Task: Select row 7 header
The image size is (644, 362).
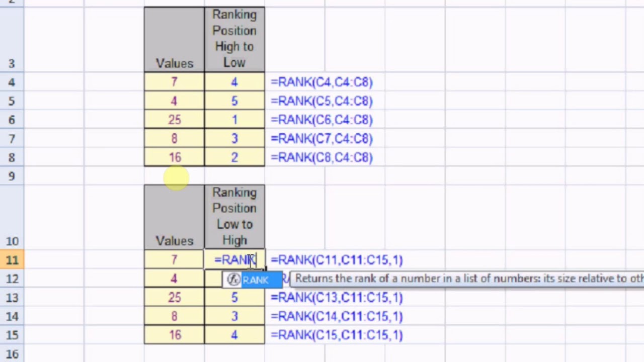Action: (12, 139)
